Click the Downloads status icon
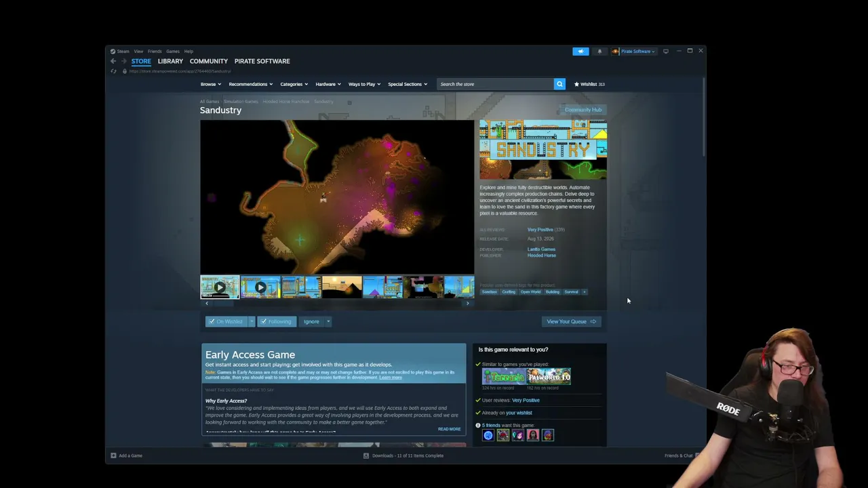 coord(366,455)
